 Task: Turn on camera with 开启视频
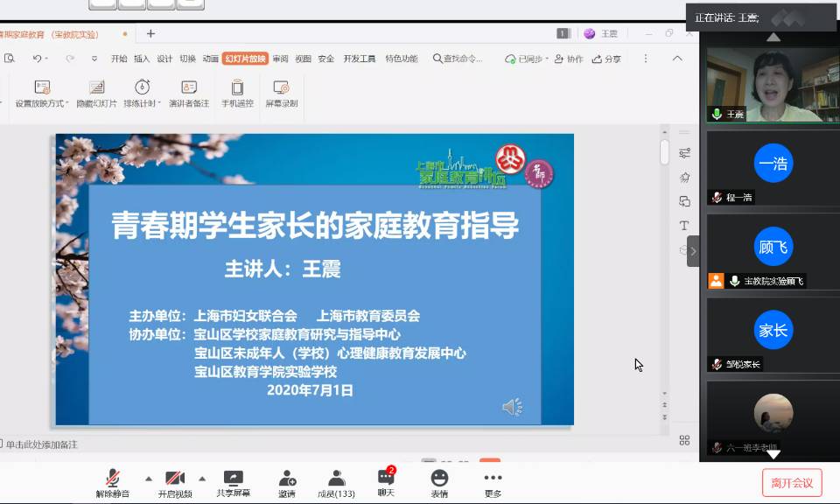tap(175, 478)
